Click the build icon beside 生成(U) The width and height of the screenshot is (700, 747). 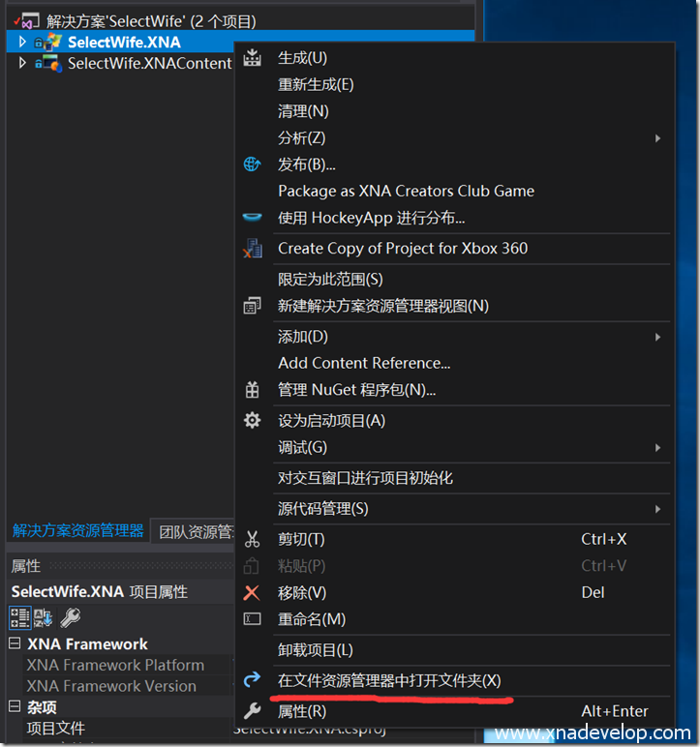point(253,58)
